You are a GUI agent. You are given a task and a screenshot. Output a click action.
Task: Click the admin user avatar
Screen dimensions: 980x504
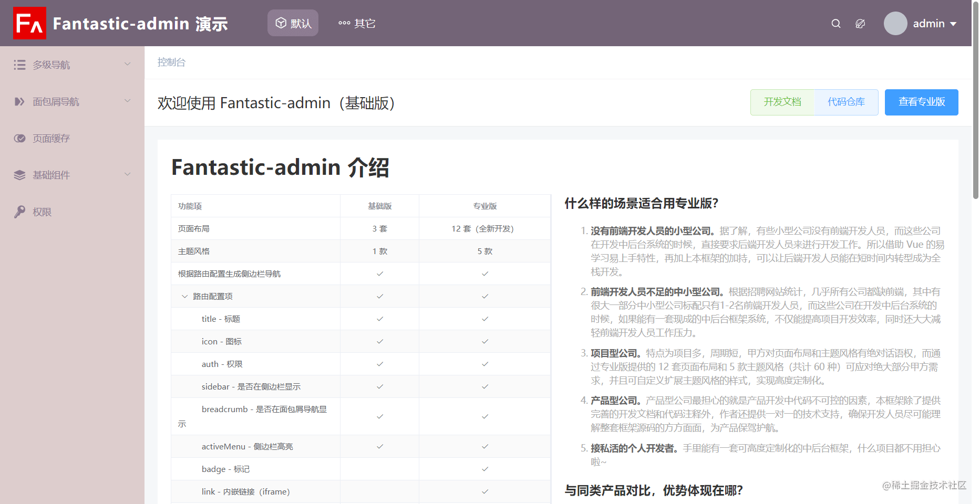pos(895,23)
